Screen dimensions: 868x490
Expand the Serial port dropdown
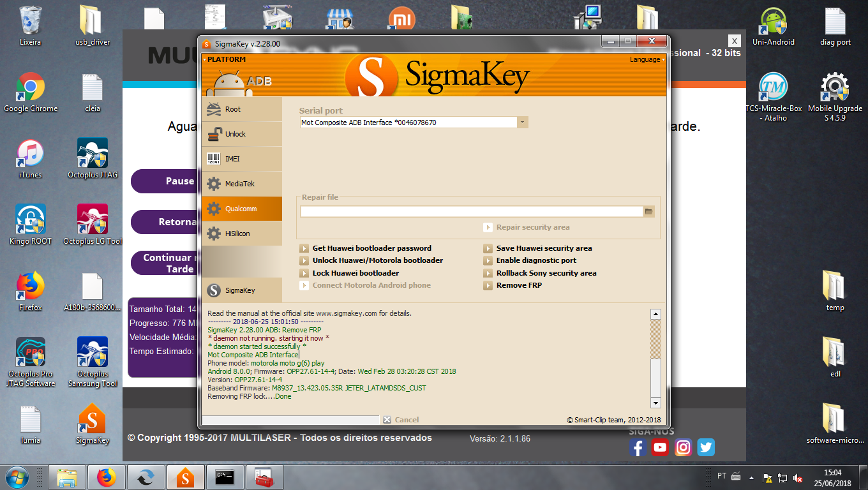pos(522,122)
